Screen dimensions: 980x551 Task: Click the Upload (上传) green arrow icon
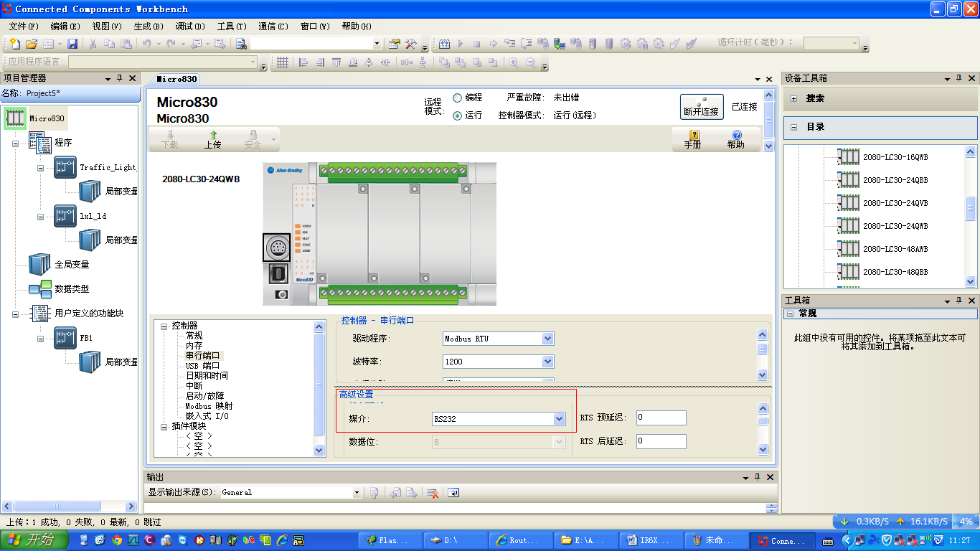tap(212, 138)
